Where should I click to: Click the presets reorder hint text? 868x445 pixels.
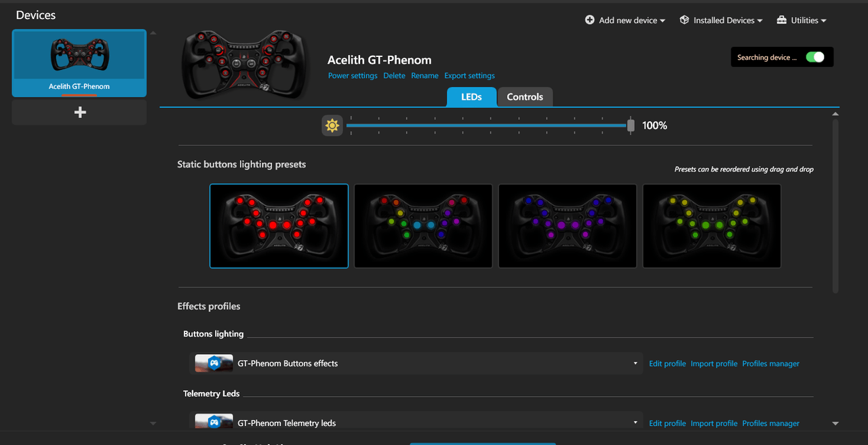pyautogui.click(x=744, y=170)
